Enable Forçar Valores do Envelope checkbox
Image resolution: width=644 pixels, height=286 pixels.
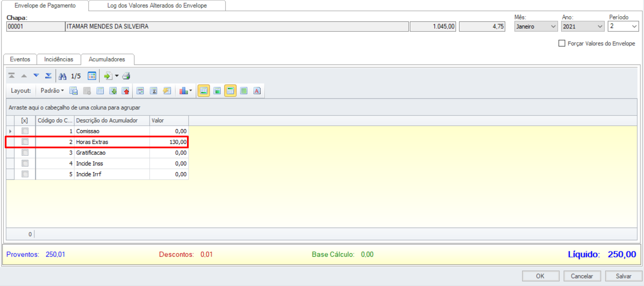[x=562, y=43]
